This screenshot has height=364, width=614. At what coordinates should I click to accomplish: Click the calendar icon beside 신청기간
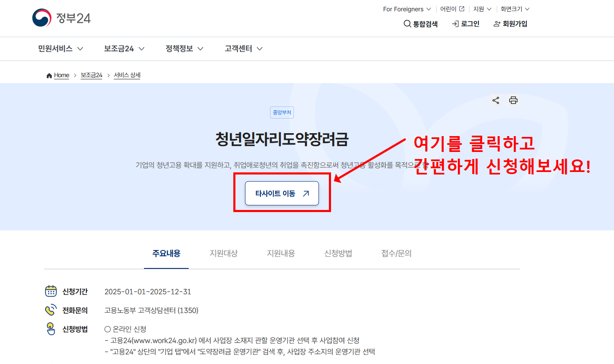point(51,291)
